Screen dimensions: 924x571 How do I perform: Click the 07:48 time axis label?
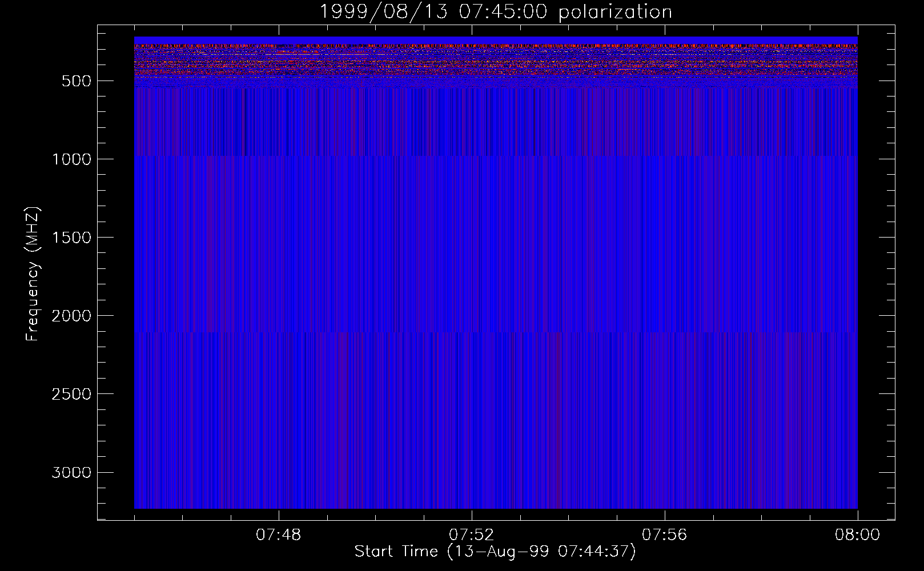(x=279, y=535)
